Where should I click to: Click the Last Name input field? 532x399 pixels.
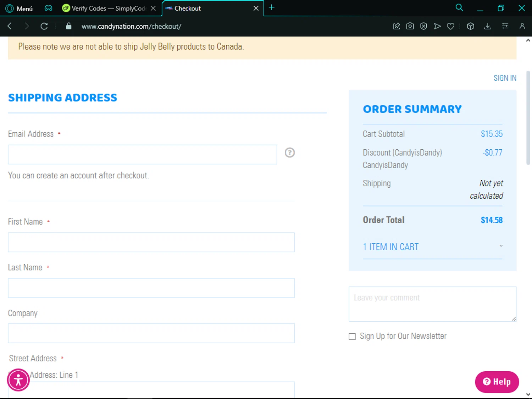pos(151,288)
